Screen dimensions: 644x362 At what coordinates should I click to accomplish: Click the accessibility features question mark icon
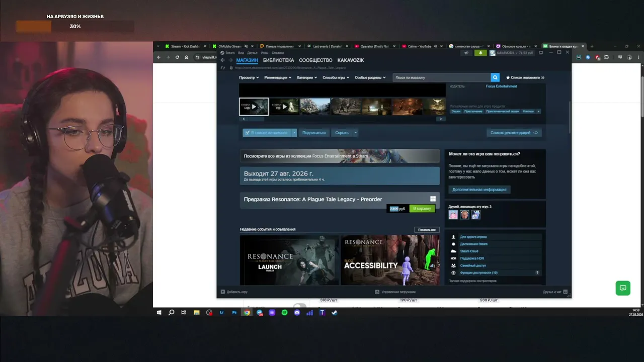pyautogui.click(x=537, y=273)
